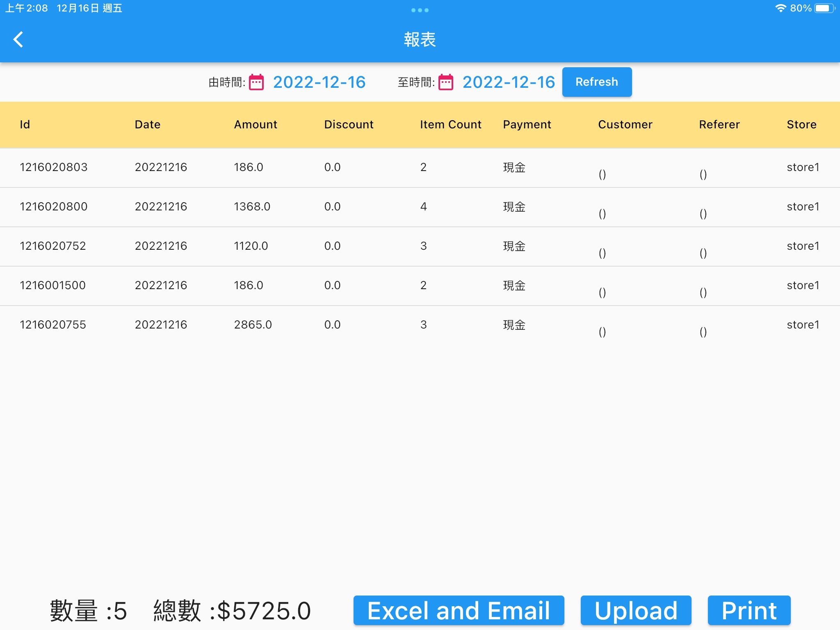Screen dimensions: 840x630
Task: Tap date 20221216 in order 1216020755 row
Action: point(161,325)
